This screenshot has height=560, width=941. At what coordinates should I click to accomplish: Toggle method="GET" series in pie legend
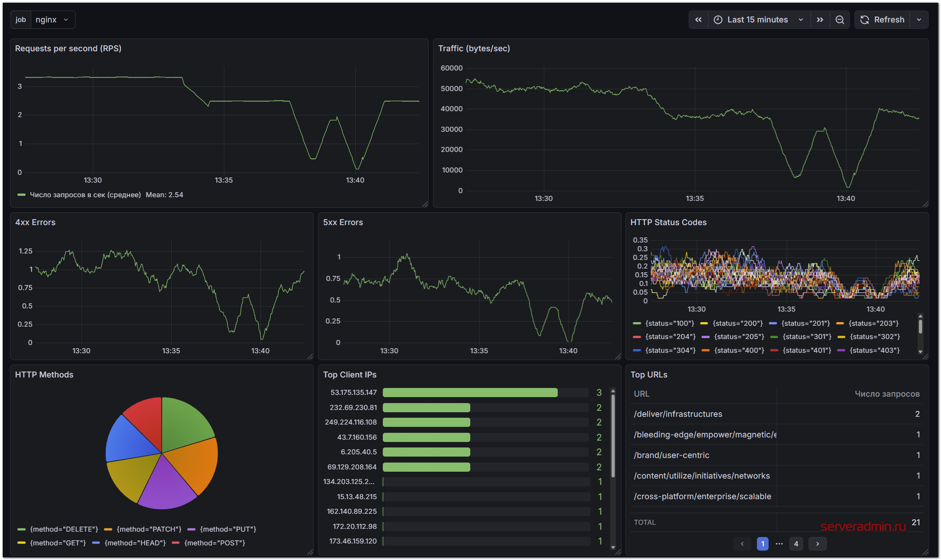(x=58, y=543)
